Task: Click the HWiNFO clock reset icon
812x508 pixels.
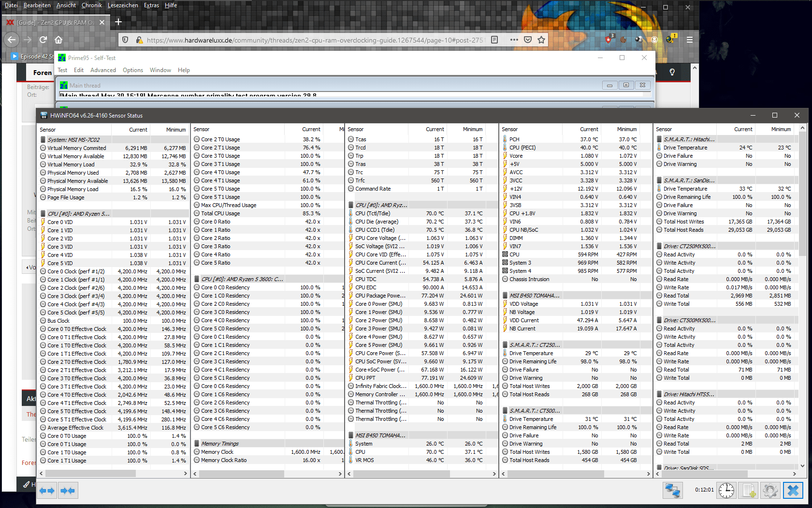Action: click(726, 490)
